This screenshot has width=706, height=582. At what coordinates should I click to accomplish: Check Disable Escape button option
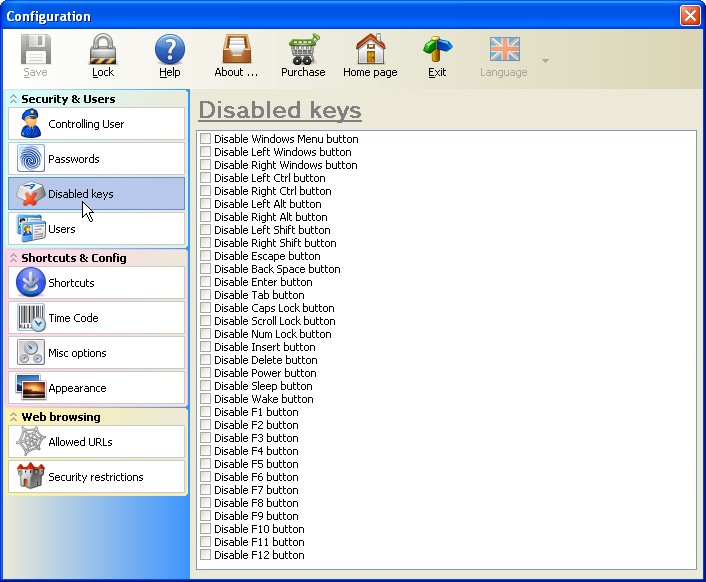(x=205, y=256)
